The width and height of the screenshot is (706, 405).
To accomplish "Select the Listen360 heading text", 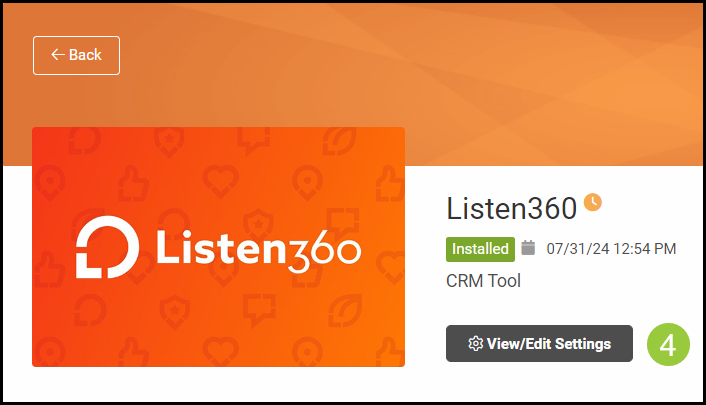I will pyautogui.click(x=511, y=209).
